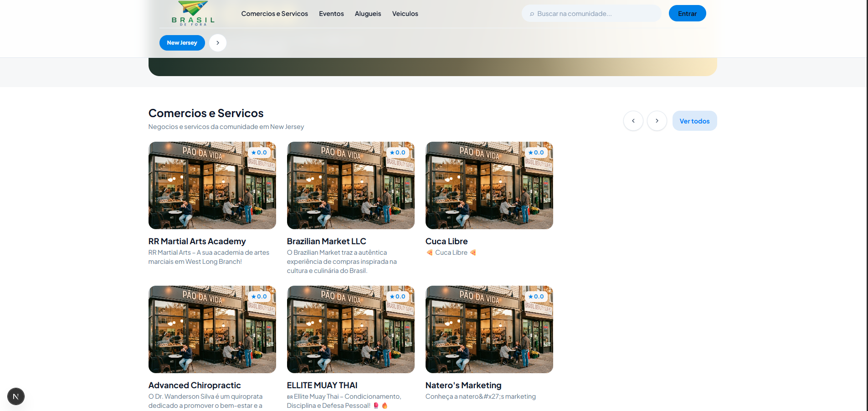
Task: Click the Comercios e Servicos section heading
Action: (x=206, y=113)
